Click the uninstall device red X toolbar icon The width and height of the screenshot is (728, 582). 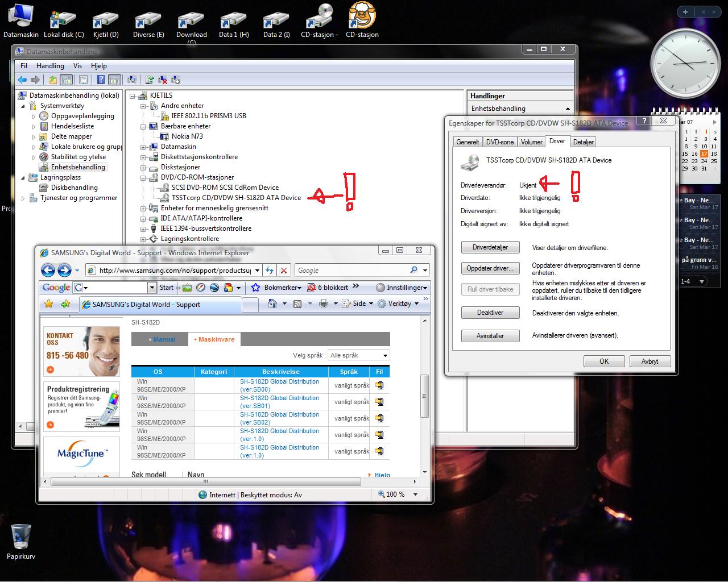(163, 80)
